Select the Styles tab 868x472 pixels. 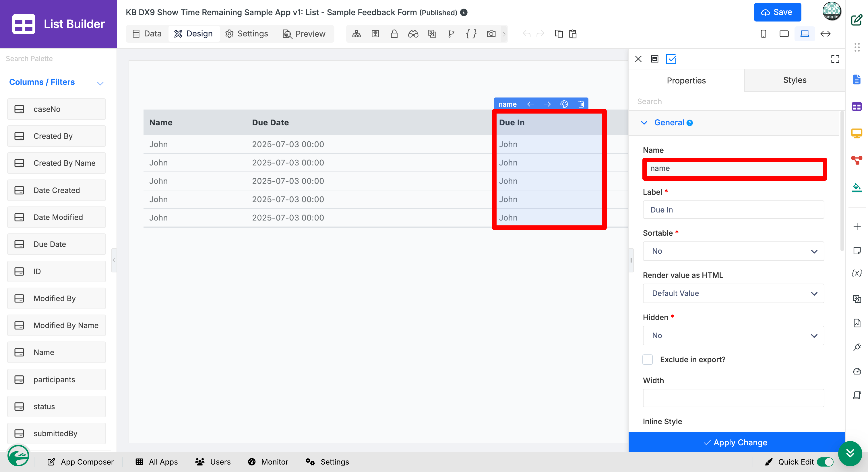[x=795, y=80]
